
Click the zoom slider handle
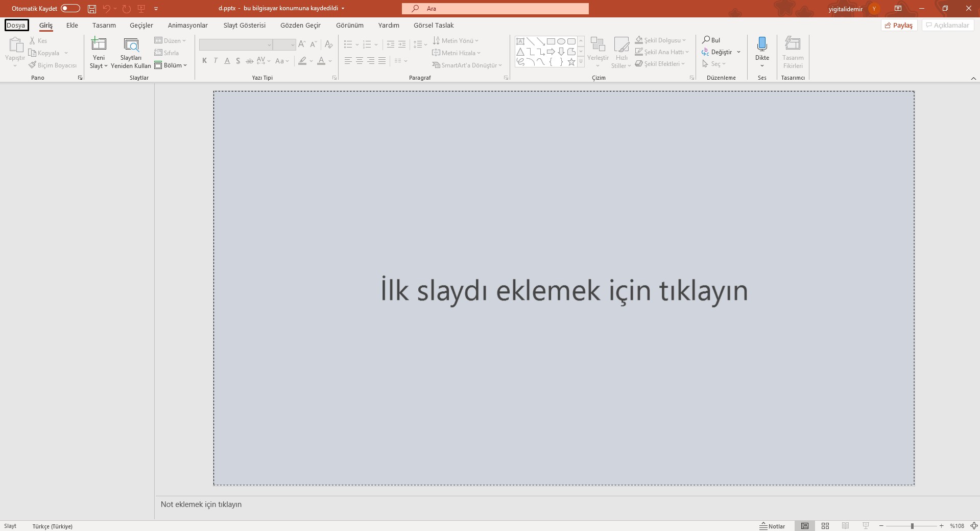912,526
